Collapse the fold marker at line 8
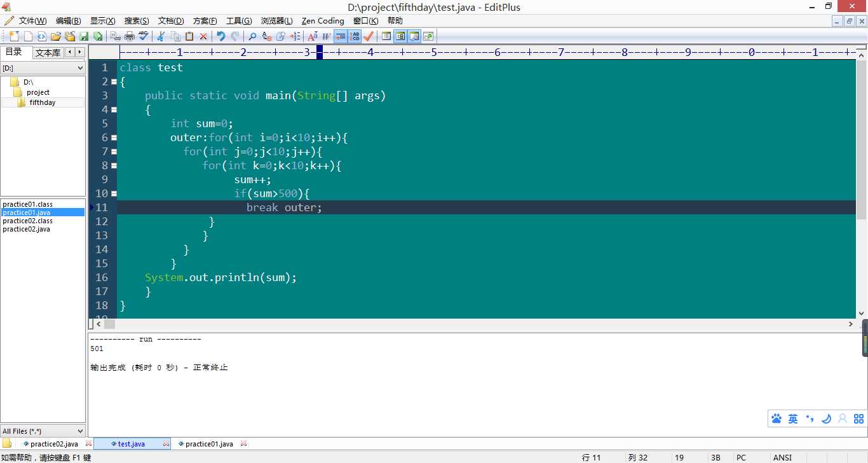The image size is (868, 463). coord(114,165)
